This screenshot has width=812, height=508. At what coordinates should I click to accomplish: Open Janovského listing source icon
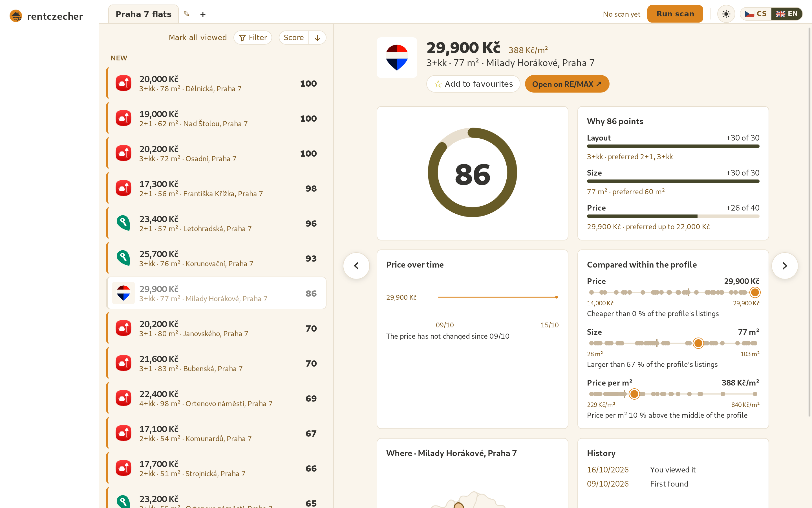[x=123, y=328]
